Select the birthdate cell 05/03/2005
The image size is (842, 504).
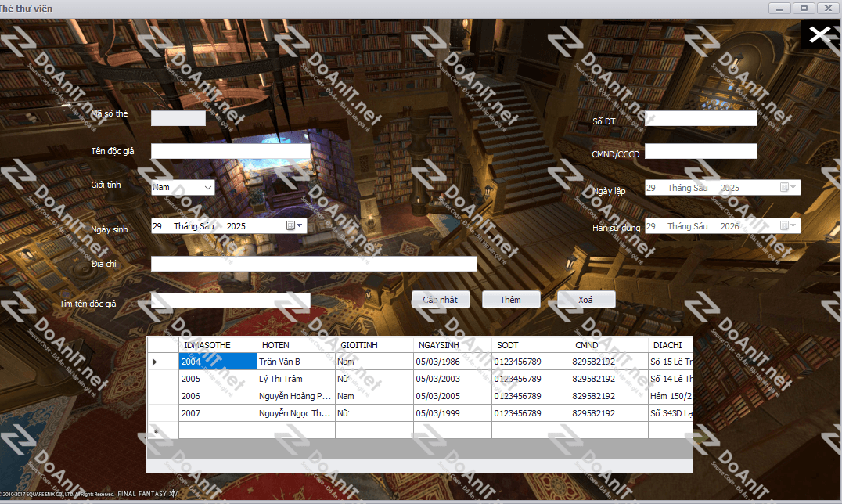pos(452,396)
